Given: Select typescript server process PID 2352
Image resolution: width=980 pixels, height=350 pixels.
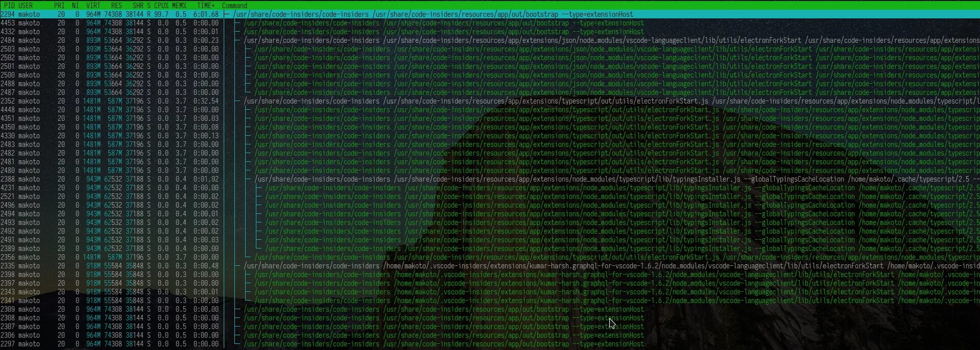Looking at the screenshot, I should pos(490,101).
